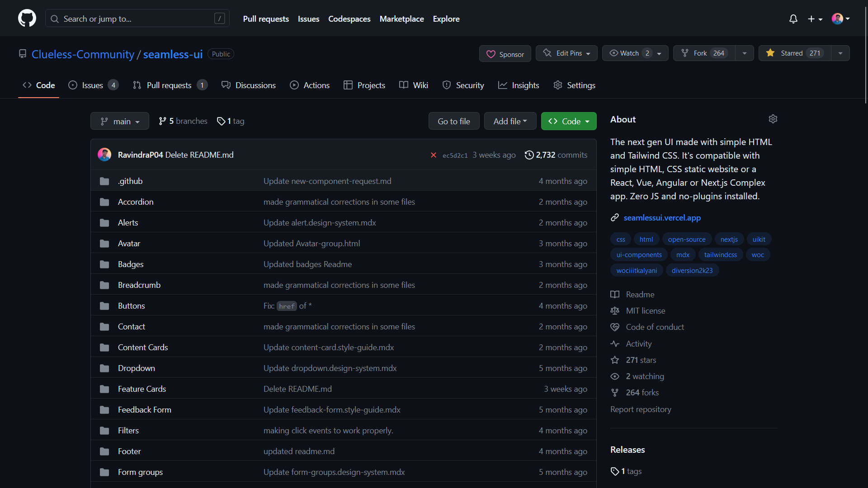
Task: Open the Discussions tab
Action: [249, 85]
